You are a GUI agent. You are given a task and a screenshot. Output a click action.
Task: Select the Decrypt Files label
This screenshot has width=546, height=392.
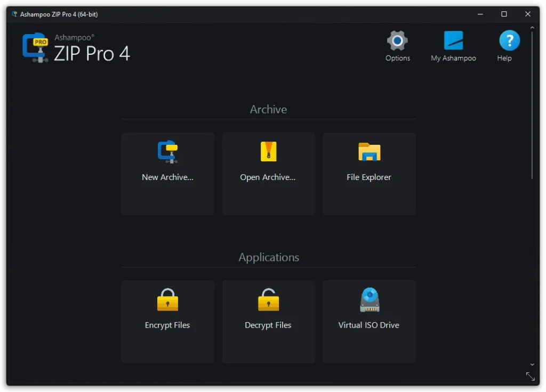click(268, 325)
